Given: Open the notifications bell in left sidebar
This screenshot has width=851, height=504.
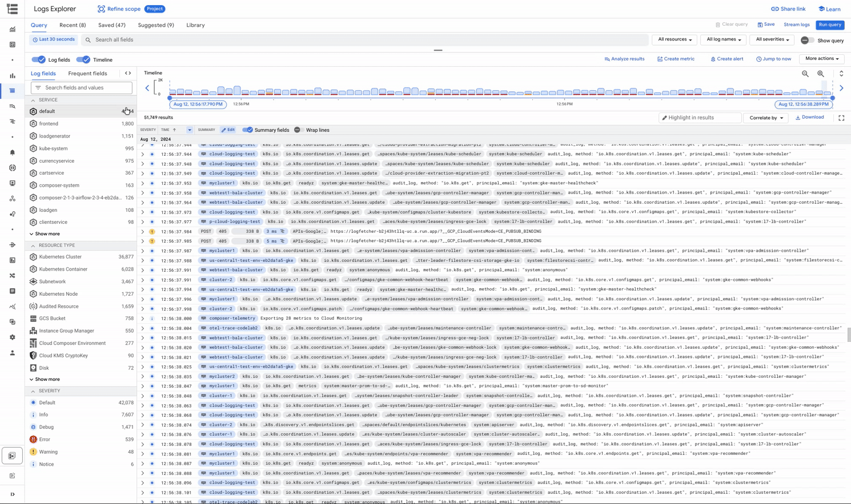Looking at the screenshot, I should [12, 152].
